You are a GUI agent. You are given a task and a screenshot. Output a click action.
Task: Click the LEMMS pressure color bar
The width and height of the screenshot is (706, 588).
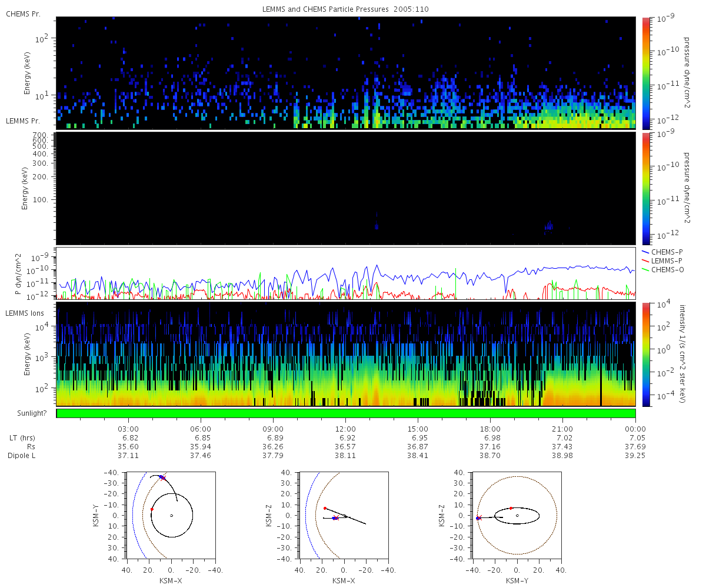[646, 188]
